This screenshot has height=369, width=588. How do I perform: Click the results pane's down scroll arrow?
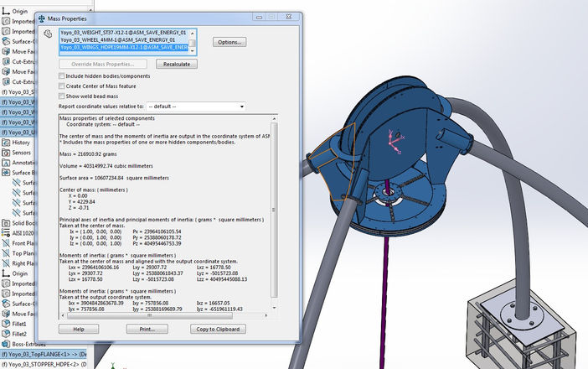pyautogui.click(x=274, y=308)
